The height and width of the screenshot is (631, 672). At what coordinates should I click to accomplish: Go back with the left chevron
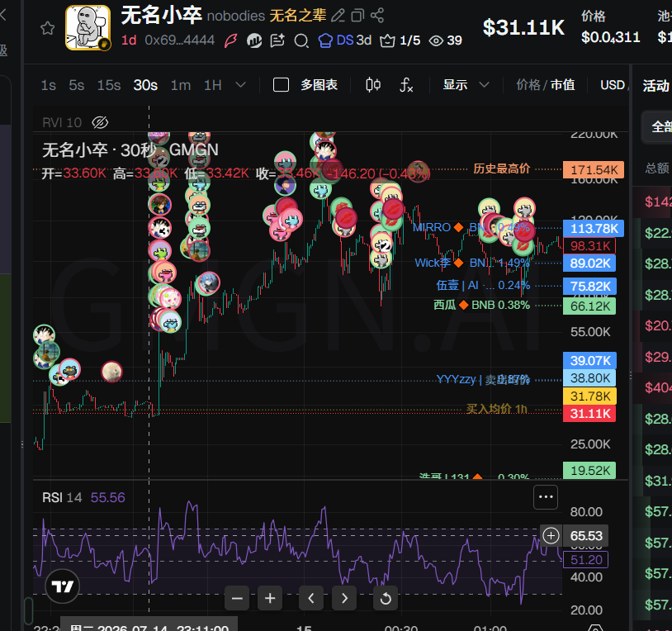click(x=3, y=16)
